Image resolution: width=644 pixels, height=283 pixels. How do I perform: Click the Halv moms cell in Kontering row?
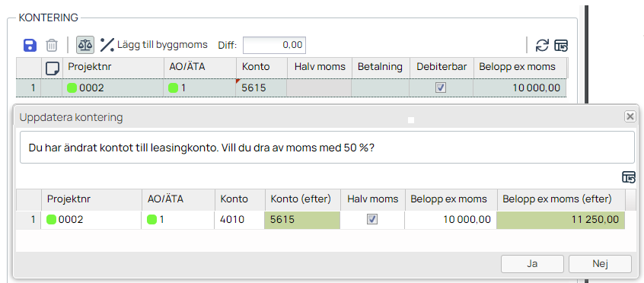(319, 88)
